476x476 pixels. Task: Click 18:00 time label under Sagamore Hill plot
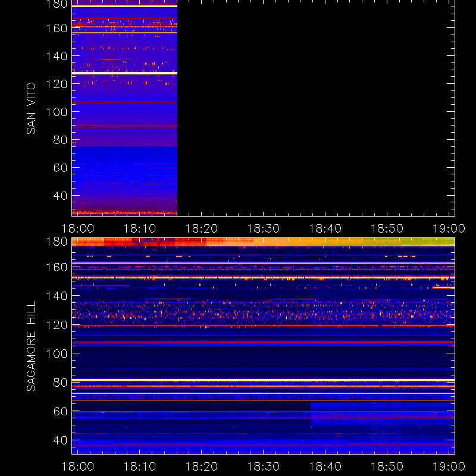78,466
